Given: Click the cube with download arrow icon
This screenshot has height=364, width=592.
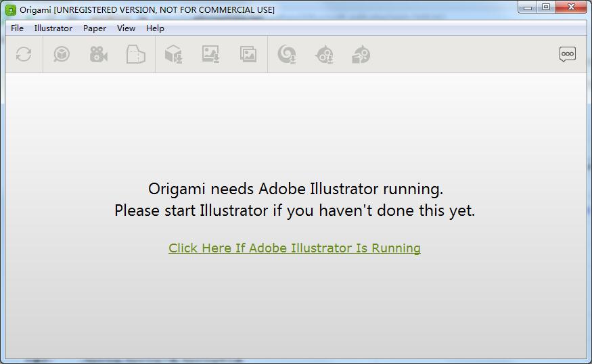Looking at the screenshot, I should click(174, 54).
